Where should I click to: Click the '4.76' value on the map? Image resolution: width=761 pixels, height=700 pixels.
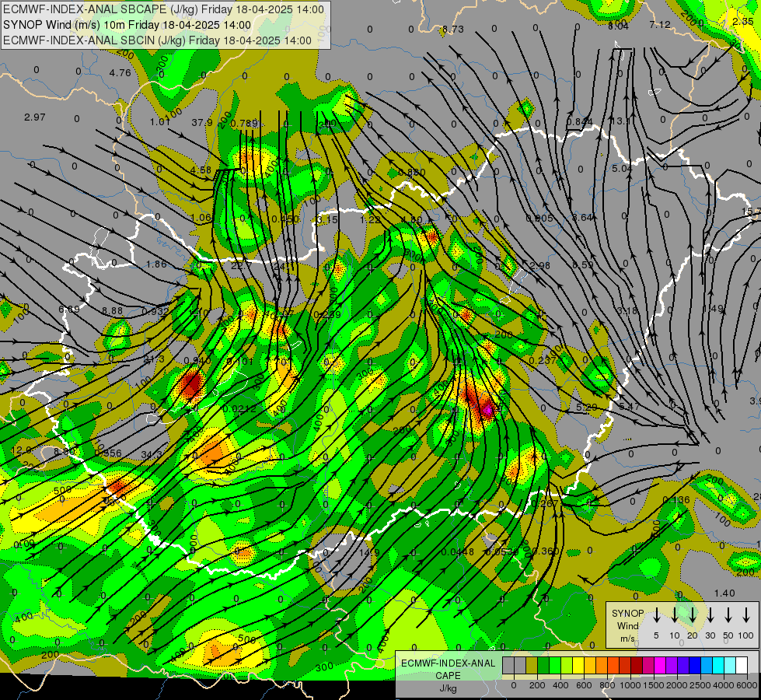[120, 73]
